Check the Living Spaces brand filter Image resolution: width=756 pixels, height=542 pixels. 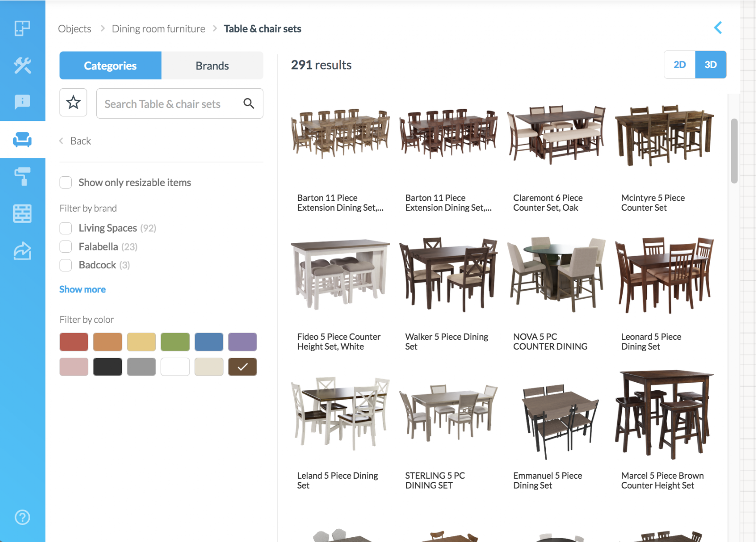pos(66,228)
